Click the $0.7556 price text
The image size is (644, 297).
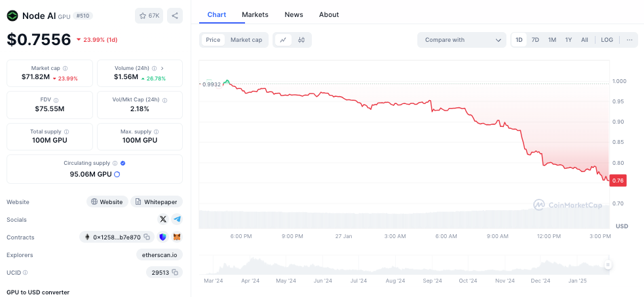39,40
